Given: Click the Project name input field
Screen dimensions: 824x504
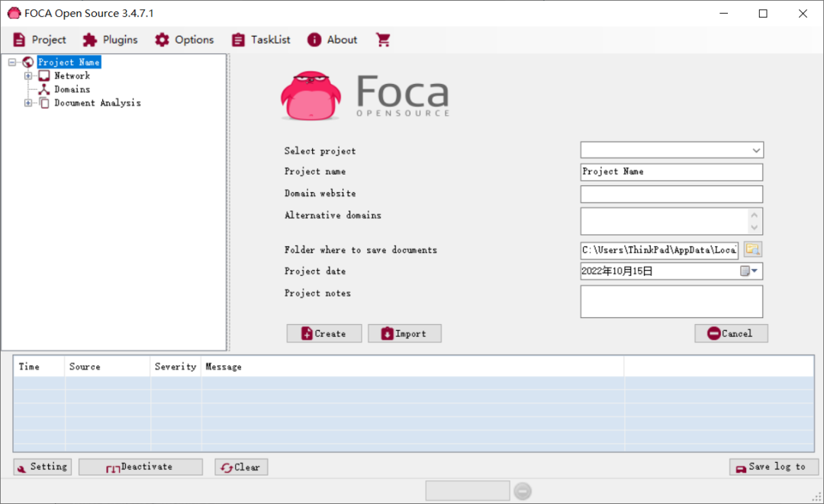Looking at the screenshot, I should tap(671, 172).
